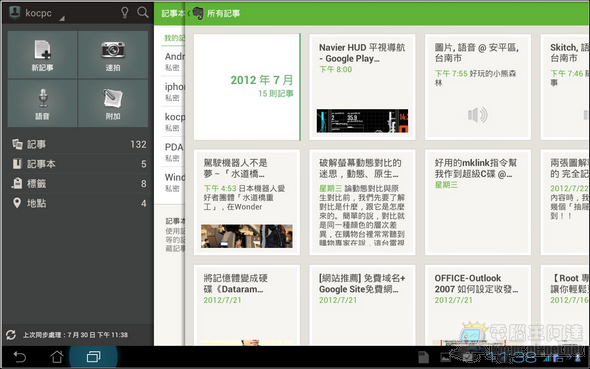The image size is (590, 369).
Task: Tap the New Note (新記事) icon
Action: click(43, 55)
